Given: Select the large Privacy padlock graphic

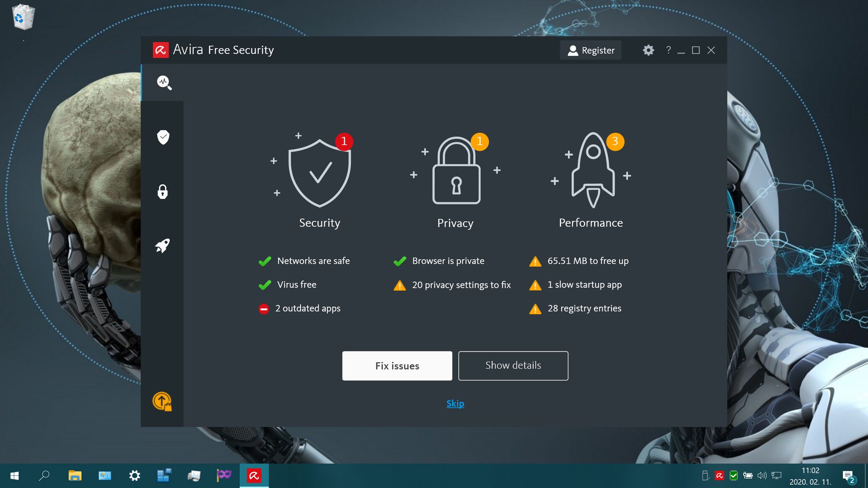Looking at the screenshot, I should coord(456,170).
